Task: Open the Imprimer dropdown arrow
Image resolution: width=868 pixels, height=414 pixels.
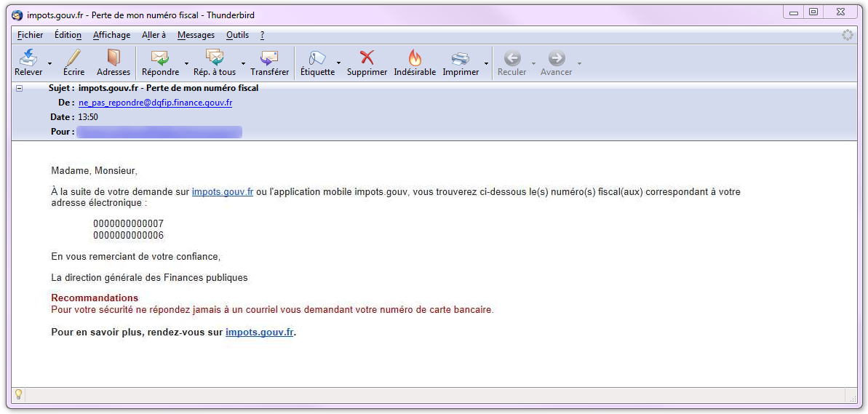Action: 486,63
